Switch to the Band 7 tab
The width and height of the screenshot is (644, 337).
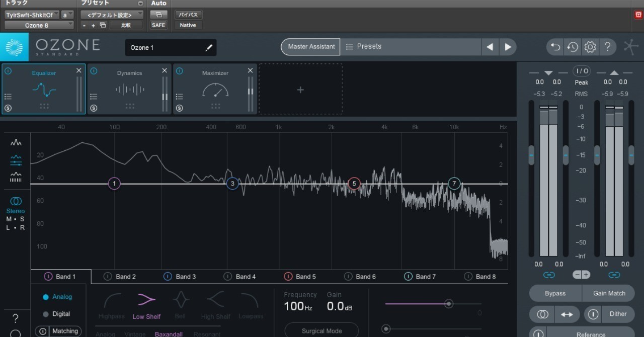tap(420, 277)
